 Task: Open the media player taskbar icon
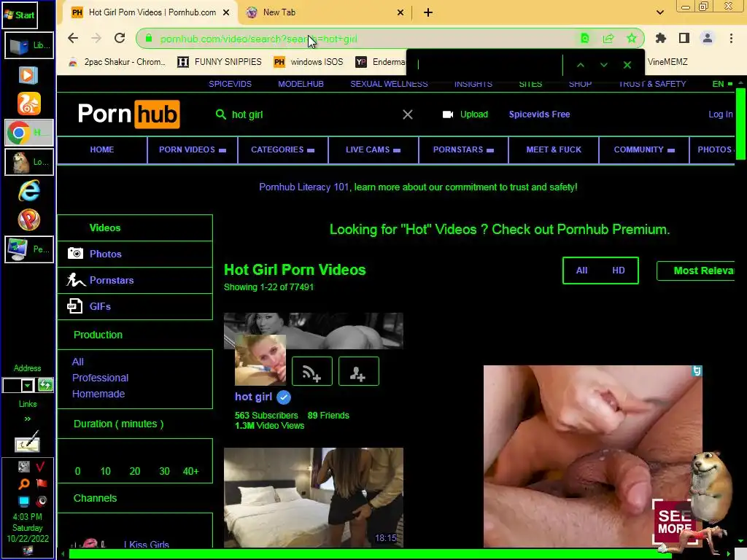point(28,75)
